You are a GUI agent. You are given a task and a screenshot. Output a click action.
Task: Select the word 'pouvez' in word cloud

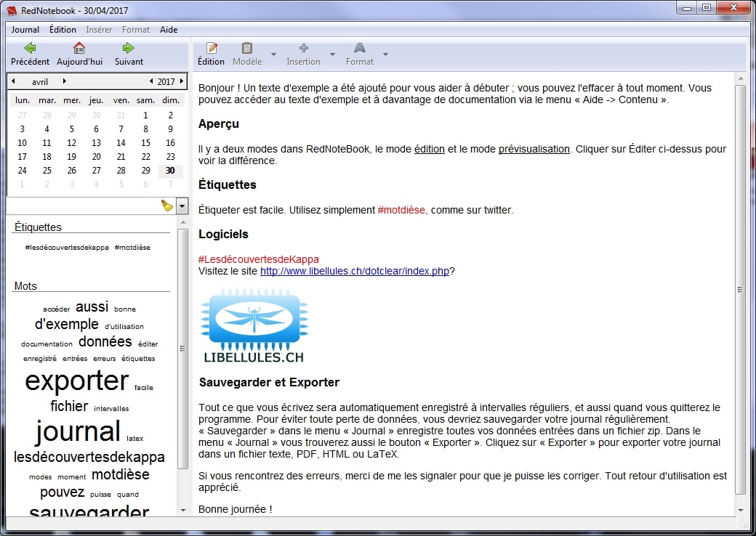point(63,492)
